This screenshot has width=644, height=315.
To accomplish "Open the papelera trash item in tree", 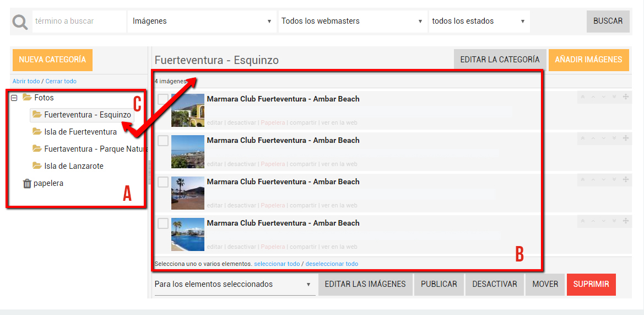I will pyautogui.click(x=48, y=183).
